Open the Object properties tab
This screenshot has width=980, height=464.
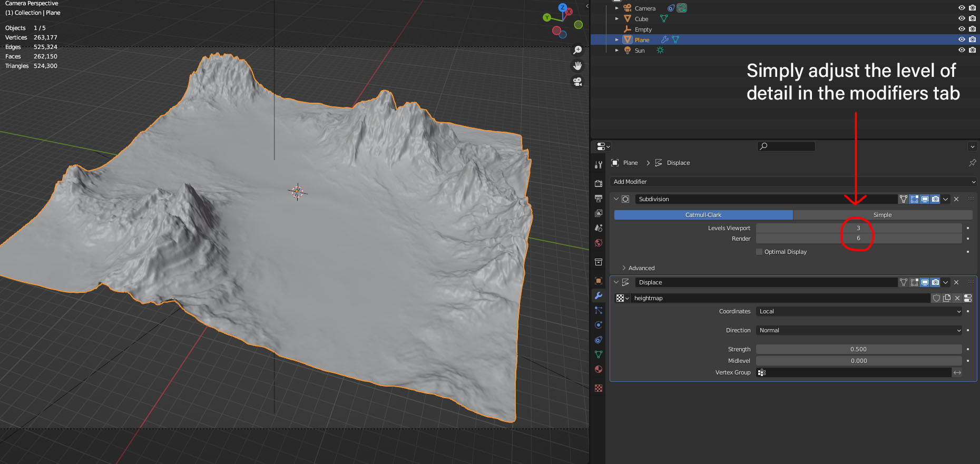[599, 281]
